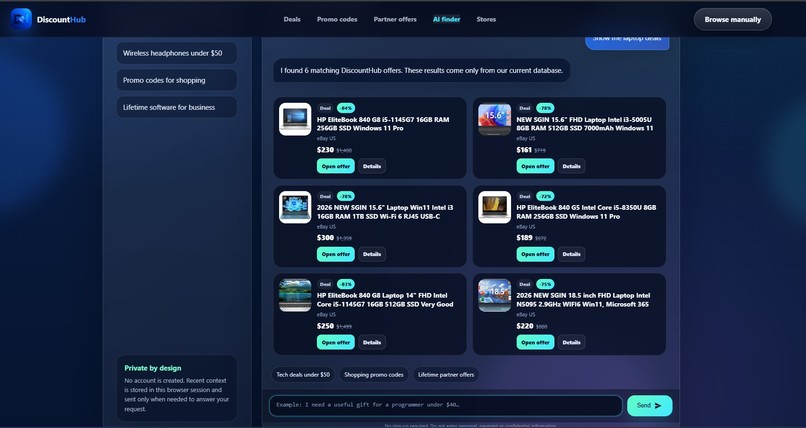Click the -84% discount badge
The image size is (806, 428).
pyautogui.click(x=346, y=108)
